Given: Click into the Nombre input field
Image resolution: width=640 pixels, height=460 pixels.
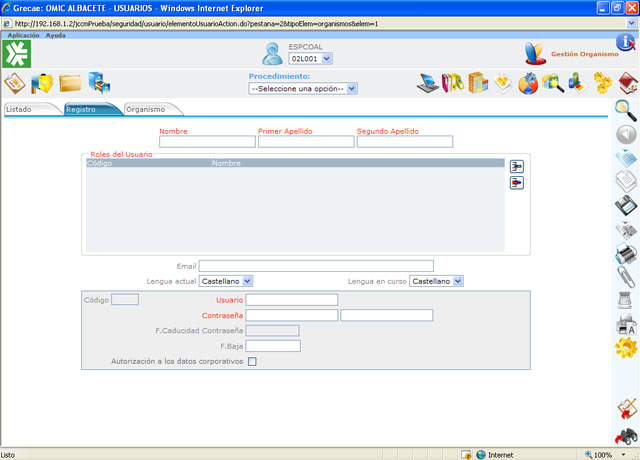Looking at the screenshot, I should click(x=207, y=142).
